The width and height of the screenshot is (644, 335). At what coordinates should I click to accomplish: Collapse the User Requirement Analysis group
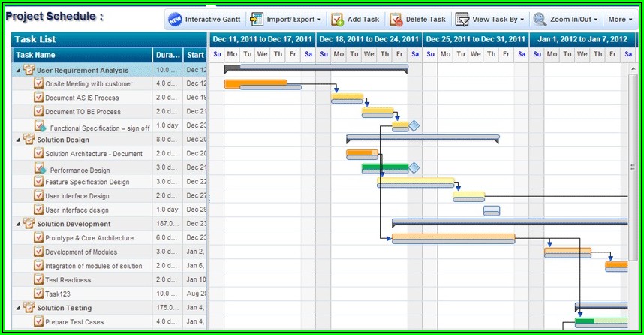pyautogui.click(x=18, y=71)
